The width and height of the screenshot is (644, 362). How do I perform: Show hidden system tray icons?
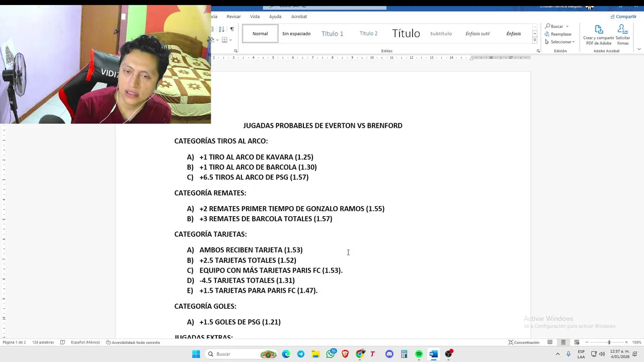pos(557,354)
